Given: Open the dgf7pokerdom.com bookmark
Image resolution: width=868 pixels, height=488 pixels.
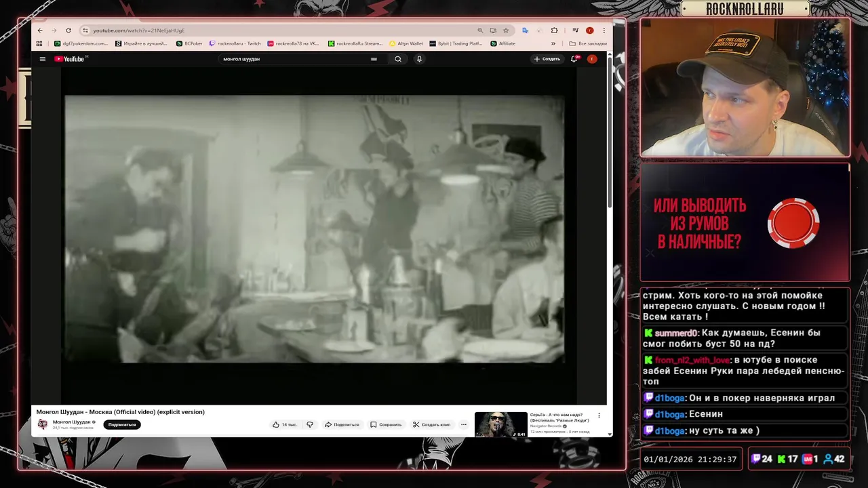Looking at the screenshot, I should click(81, 43).
